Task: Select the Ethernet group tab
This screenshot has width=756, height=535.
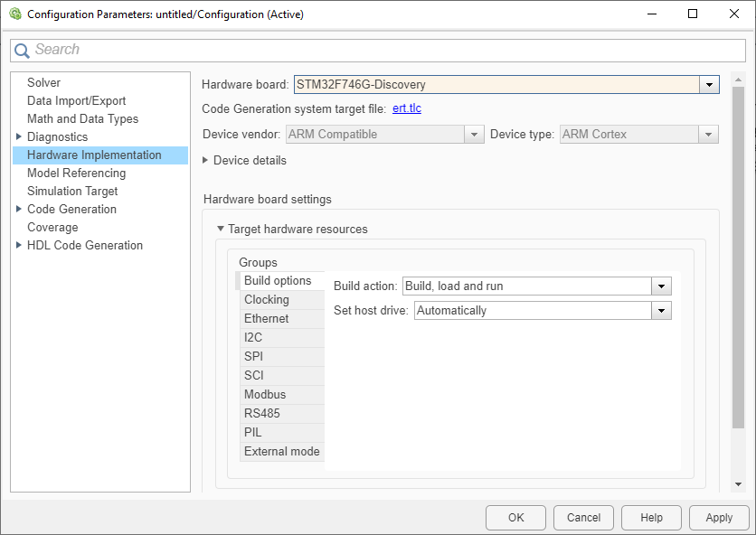Action: point(267,318)
